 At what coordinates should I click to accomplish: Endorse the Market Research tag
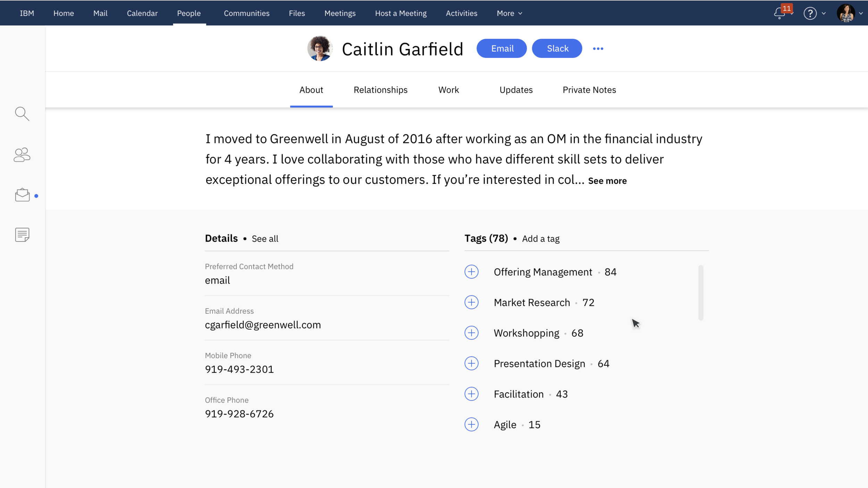pyautogui.click(x=471, y=302)
